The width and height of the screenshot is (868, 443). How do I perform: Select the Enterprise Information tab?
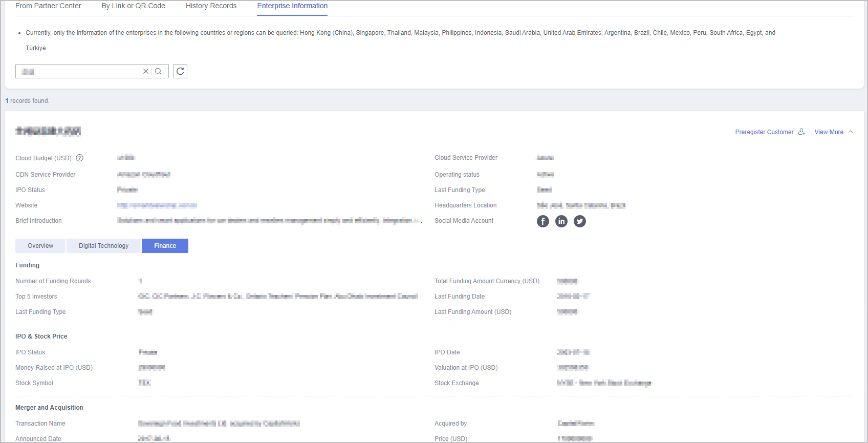tap(292, 6)
